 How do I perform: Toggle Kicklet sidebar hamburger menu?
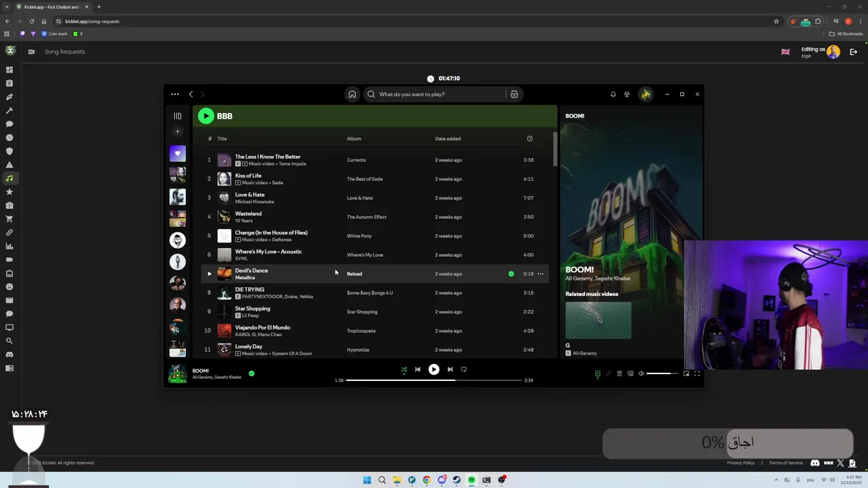[x=31, y=52]
